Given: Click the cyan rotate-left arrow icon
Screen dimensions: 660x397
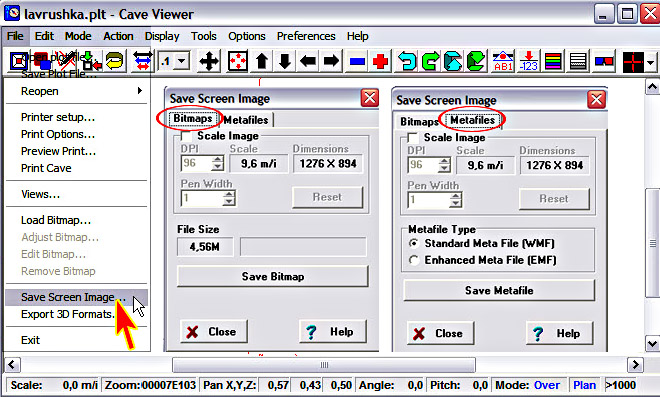Looking at the screenshot, I should pos(407,61).
